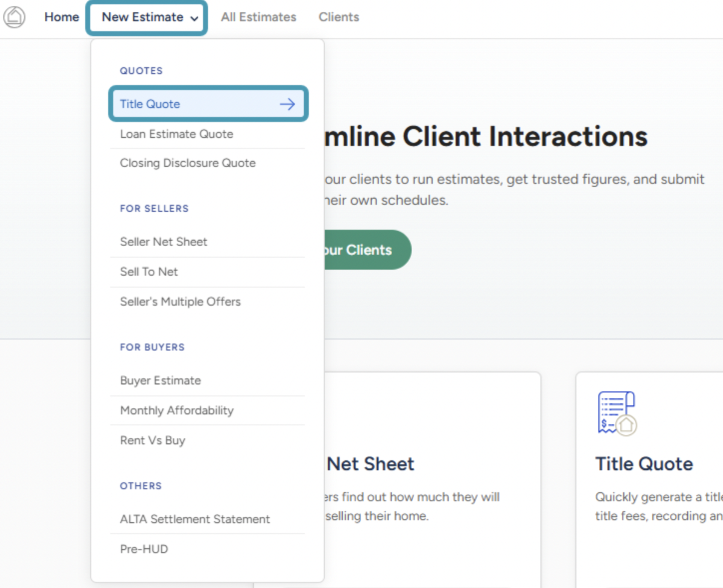Select Rent Vs Buy entry
This screenshot has width=723, height=588.
153,440
